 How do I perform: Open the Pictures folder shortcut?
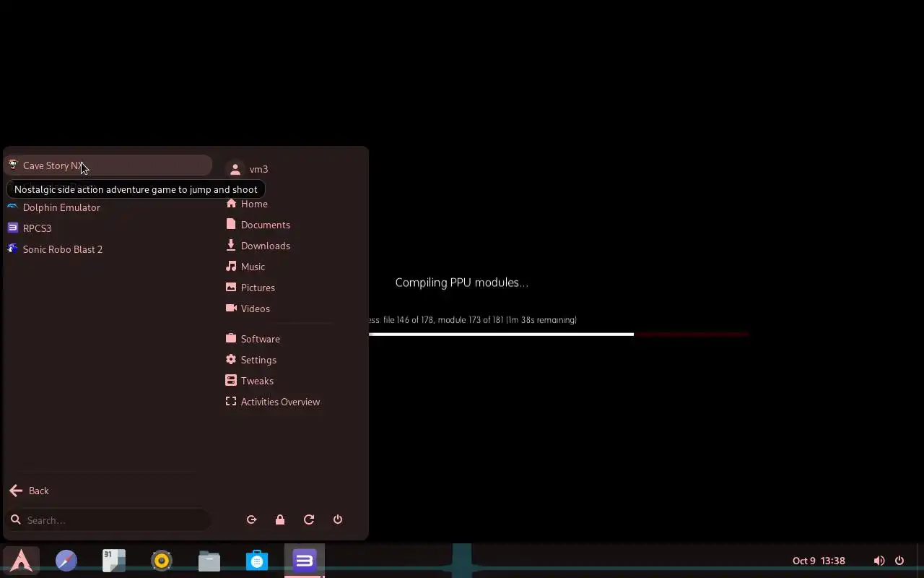[250, 288]
